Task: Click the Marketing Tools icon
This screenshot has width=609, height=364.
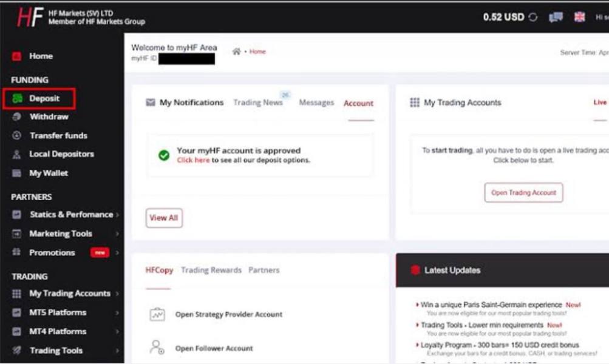Action: (16, 234)
